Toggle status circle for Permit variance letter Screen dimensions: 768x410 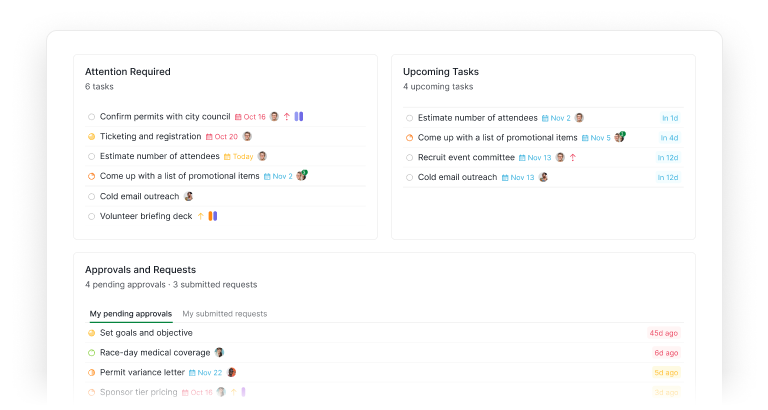click(91, 373)
